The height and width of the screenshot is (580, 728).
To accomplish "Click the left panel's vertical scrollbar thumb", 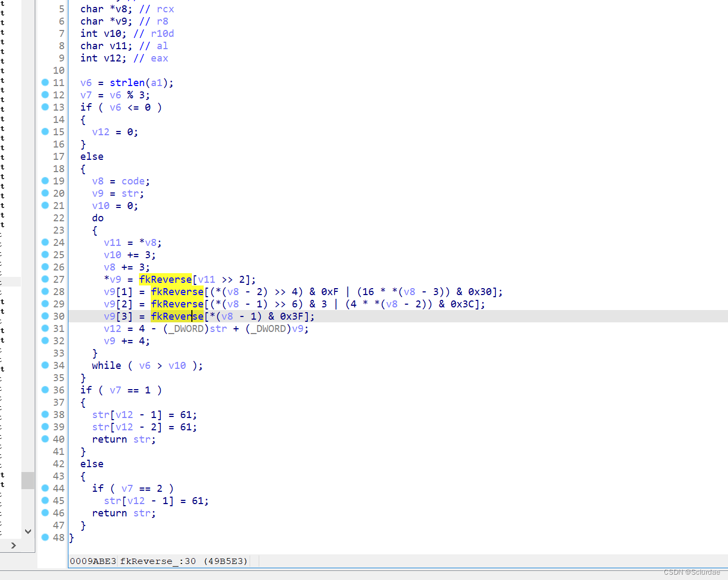I will 28,480.
